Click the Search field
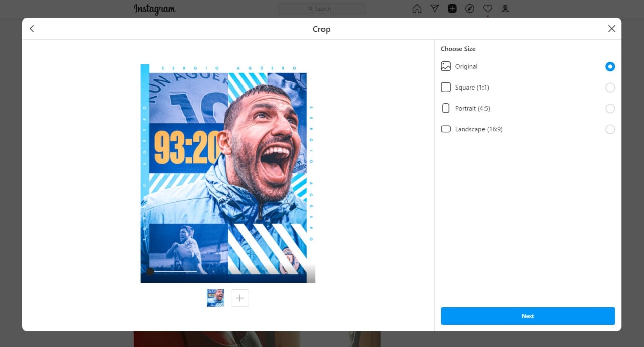Screen dimensions: 644x347 coord(322,9)
